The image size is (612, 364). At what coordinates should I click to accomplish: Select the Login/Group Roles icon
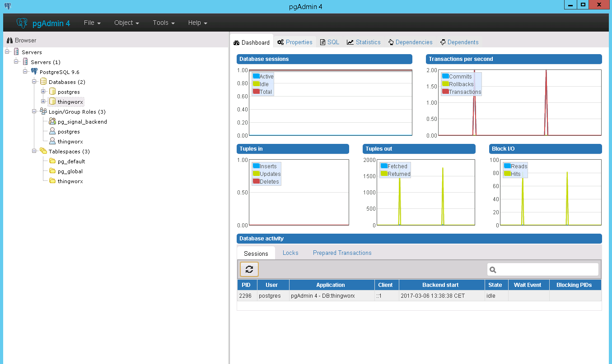[x=43, y=111]
